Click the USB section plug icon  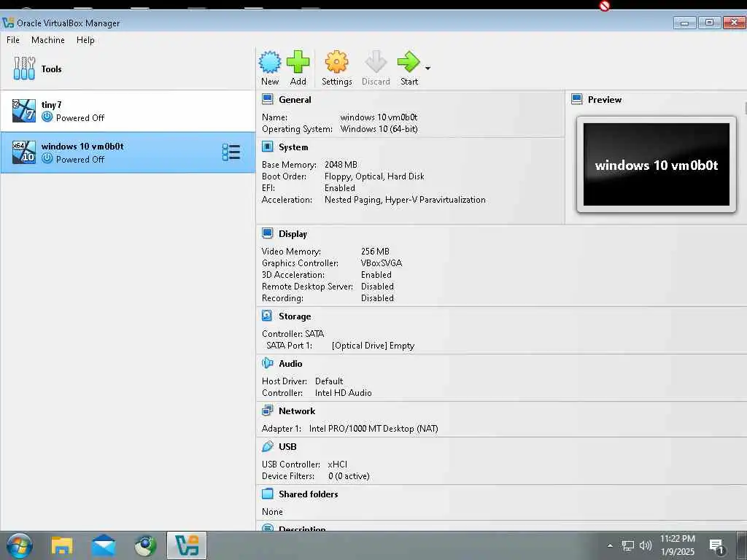pos(267,446)
